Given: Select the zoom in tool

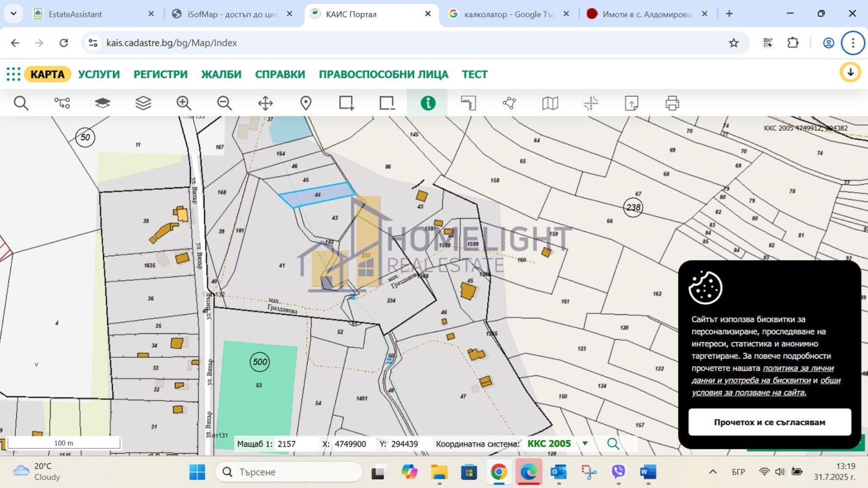Looking at the screenshot, I should [184, 103].
